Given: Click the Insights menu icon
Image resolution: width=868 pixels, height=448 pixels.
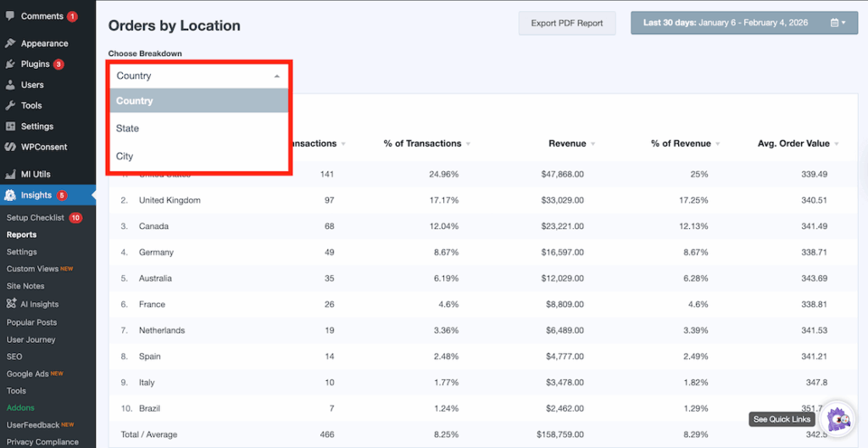Looking at the screenshot, I should click(10, 195).
